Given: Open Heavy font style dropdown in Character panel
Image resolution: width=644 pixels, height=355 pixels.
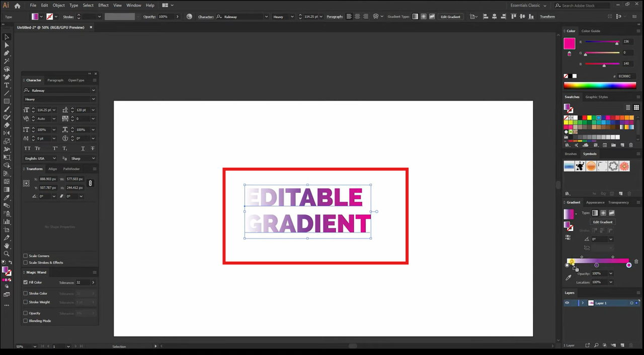Looking at the screenshot, I should 93,99.
